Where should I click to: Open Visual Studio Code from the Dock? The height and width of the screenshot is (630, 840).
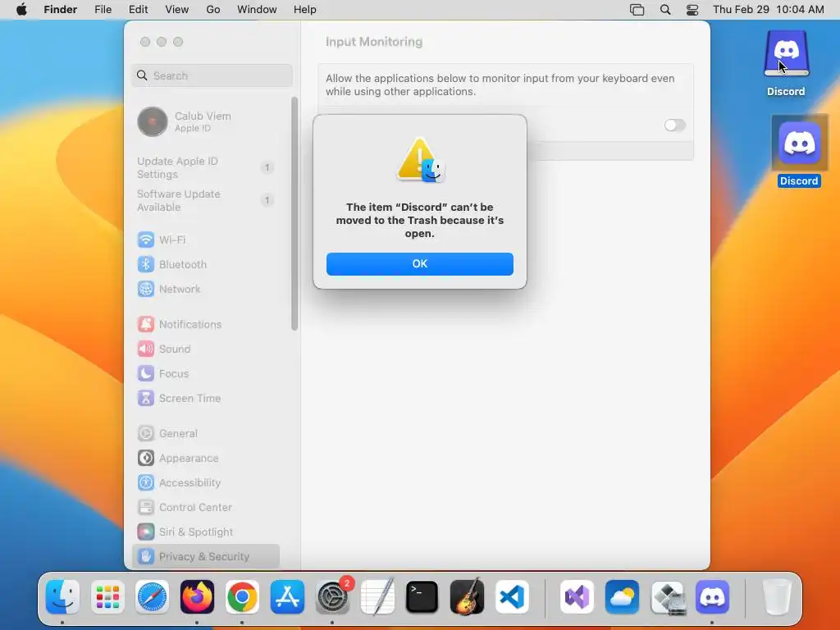[x=512, y=596]
